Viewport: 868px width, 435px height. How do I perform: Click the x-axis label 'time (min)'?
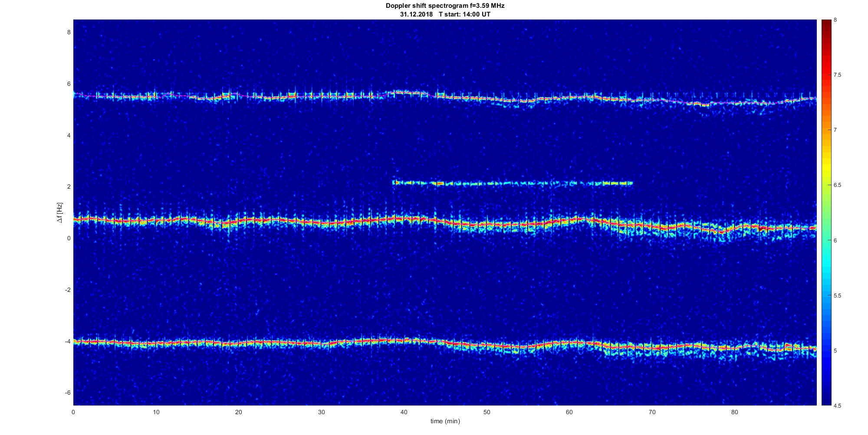445,421
